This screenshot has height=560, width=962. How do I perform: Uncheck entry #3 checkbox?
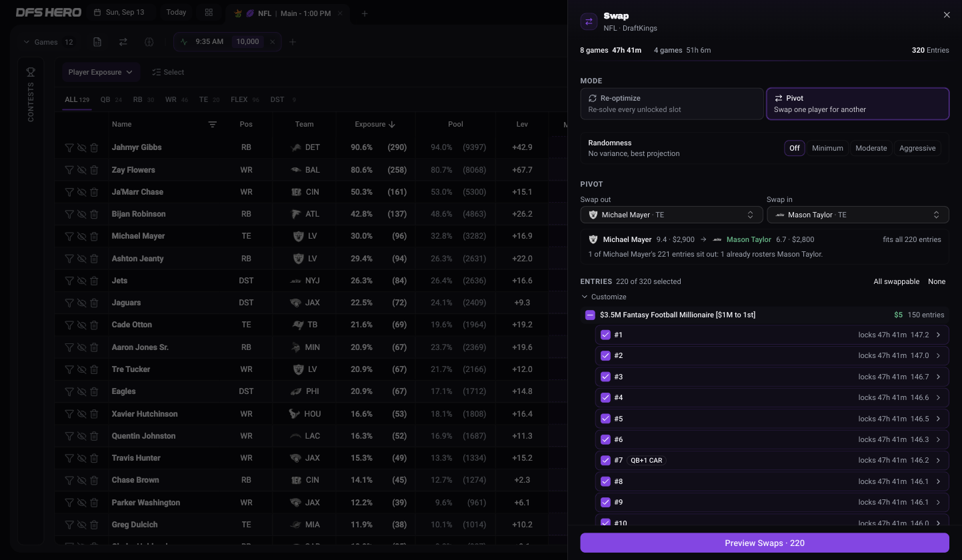point(605,377)
